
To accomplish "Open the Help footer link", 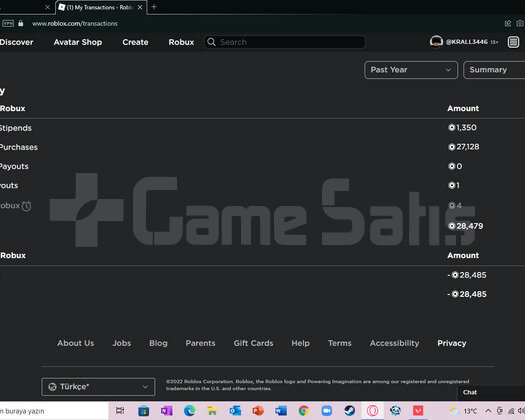I will [300, 343].
